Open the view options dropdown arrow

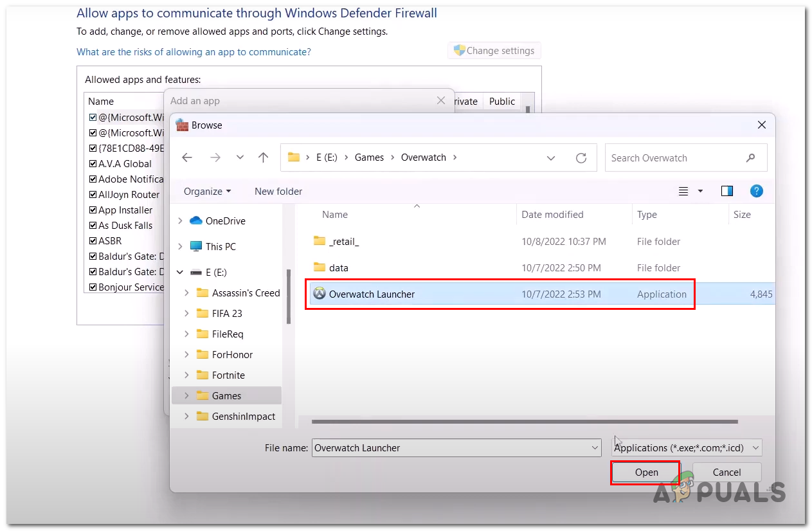700,191
